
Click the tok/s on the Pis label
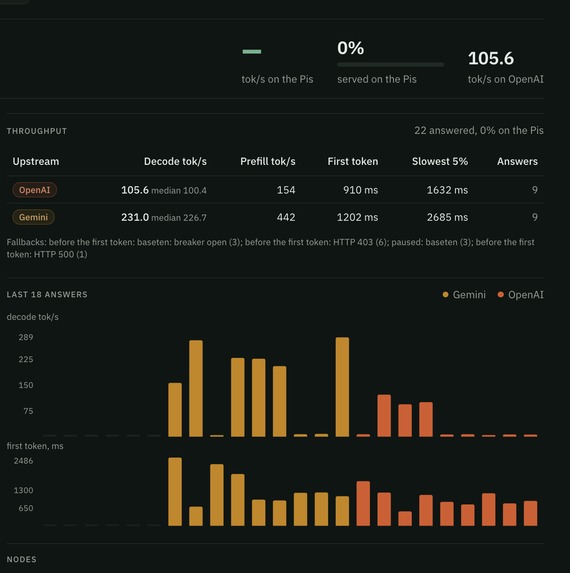[277, 79]
